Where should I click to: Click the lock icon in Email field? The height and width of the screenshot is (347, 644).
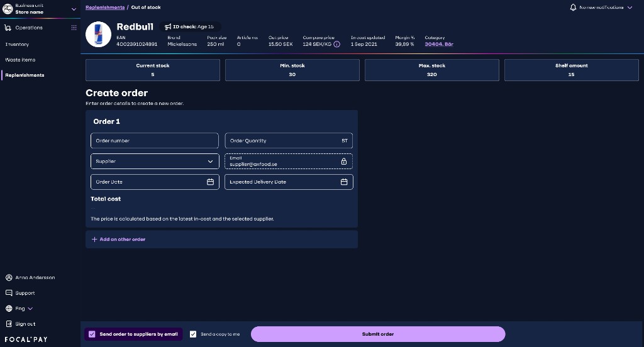pyautogui.click(x=344, y=162)
